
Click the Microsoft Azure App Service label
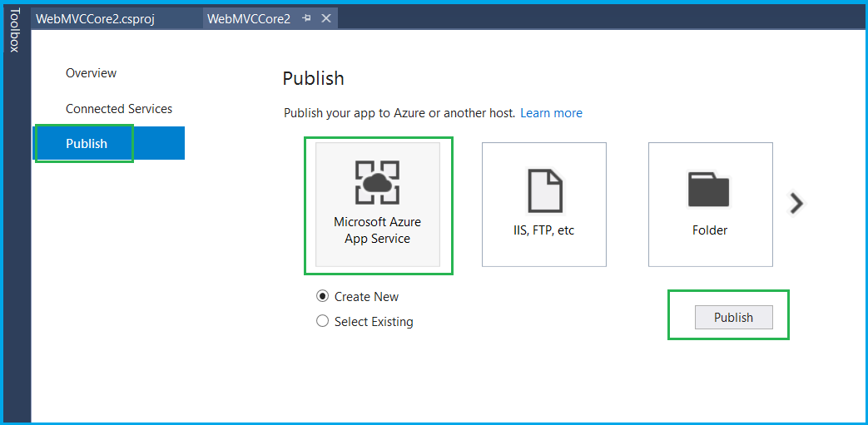click(x=378, y=230)
